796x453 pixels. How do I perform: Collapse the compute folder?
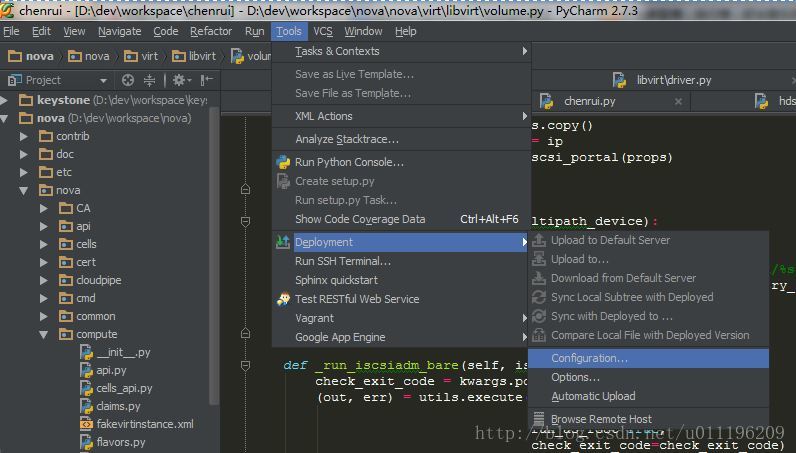(x=44, y=334)
